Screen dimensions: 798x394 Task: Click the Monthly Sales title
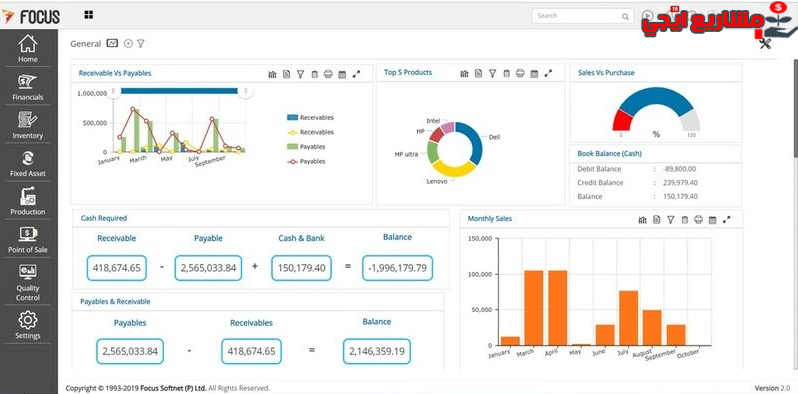[490, 219]
